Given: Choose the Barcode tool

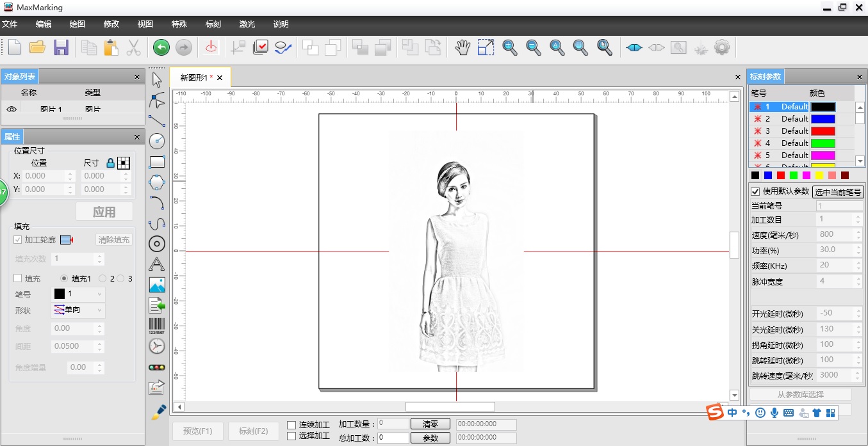Looking at the screenshot, I should pyautogui.click(x=157, y=325).
